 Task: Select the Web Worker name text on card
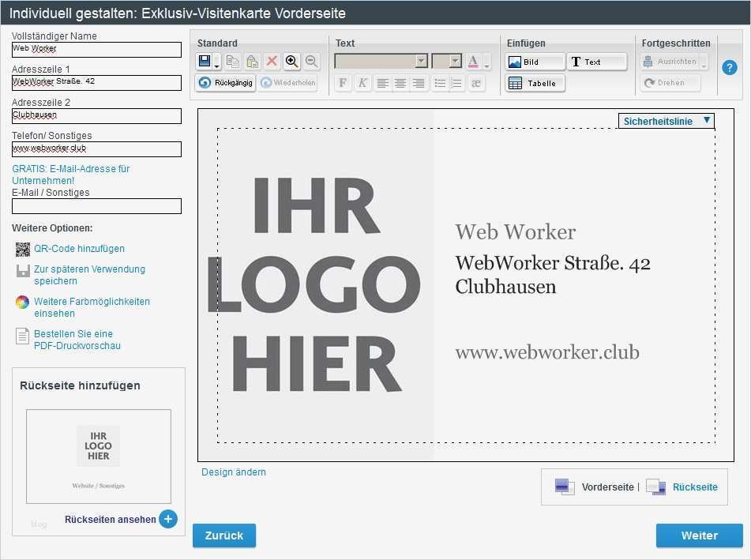[x=516, y=232]
